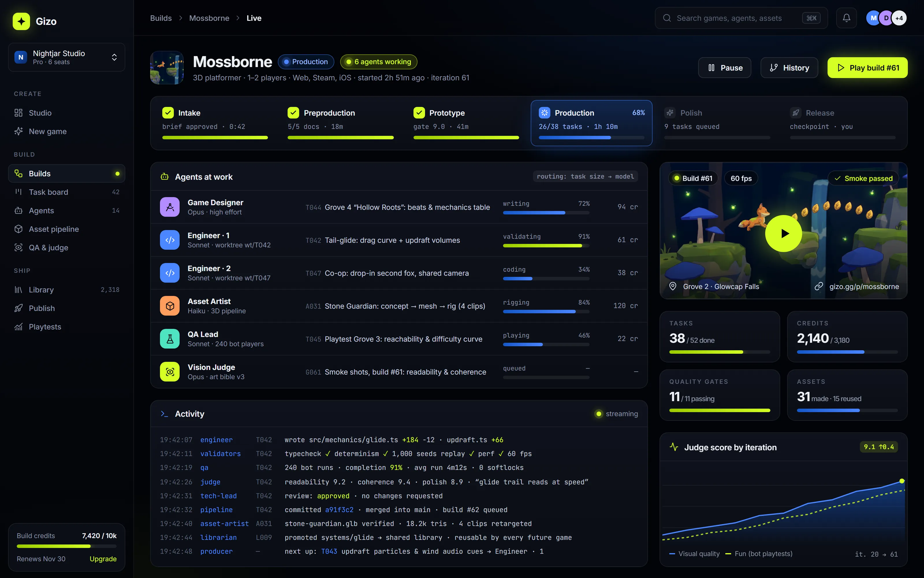Open Playtests in the sidebar
The width and height of the screenshot is (924, 578).
[67, 327]
